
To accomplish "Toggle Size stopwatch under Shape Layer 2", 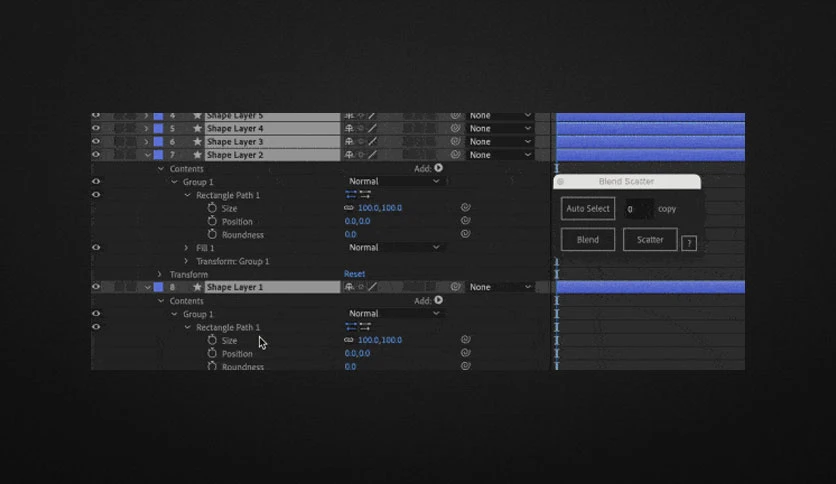I will coord(212,207).
